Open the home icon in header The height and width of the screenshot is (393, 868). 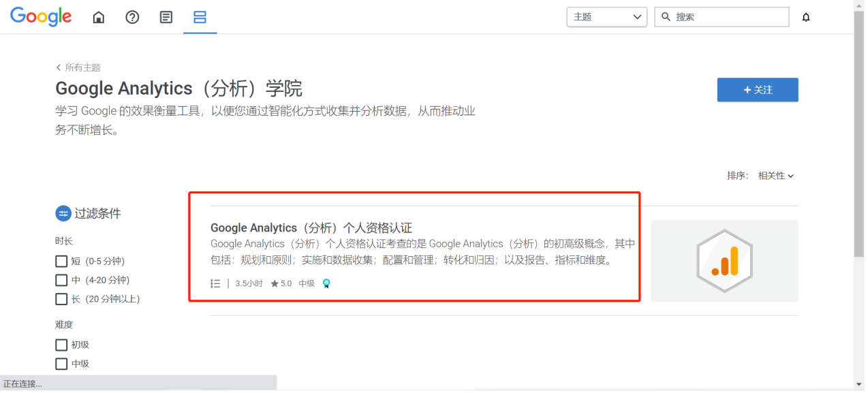[99, 17]
